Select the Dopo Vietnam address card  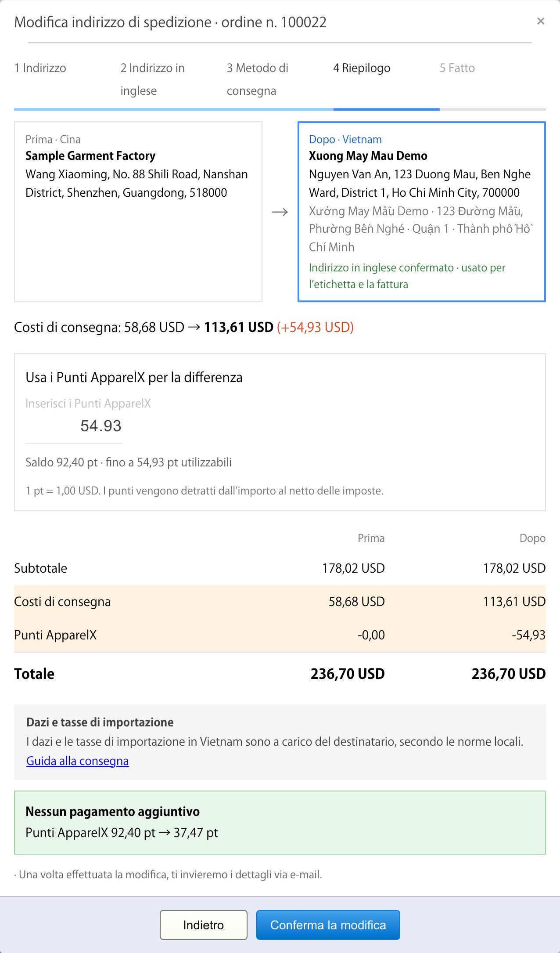pyautogui.click(x=422, y=212)
